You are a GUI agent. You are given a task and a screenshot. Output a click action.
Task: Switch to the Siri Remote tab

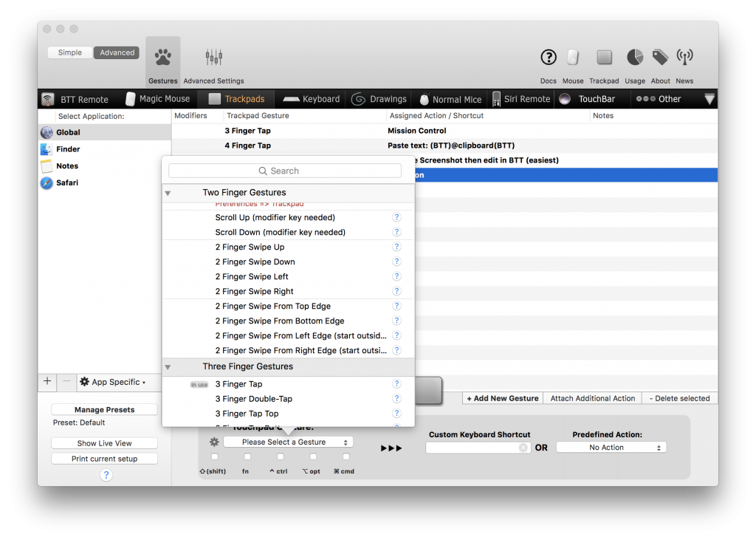[x=521, y=99]
